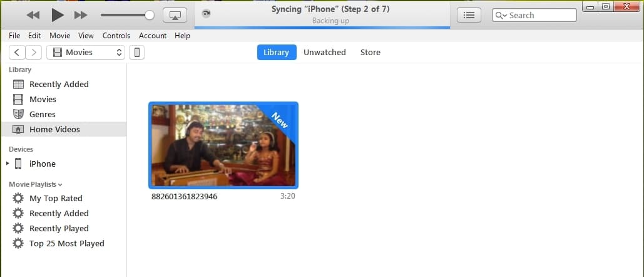Adjust the volume slider knob
The image size is (644, 277).
point(150,15)
